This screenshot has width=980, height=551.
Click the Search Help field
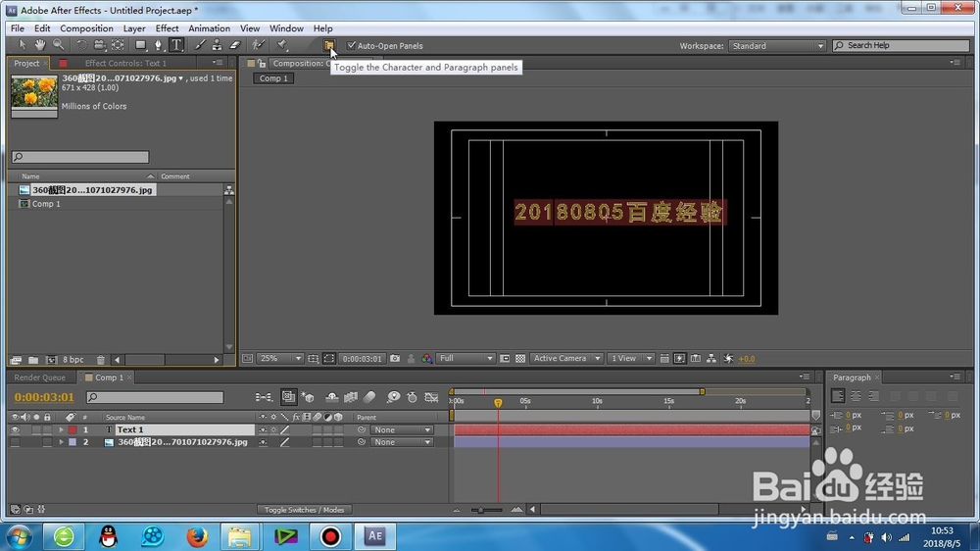(901, 45)
